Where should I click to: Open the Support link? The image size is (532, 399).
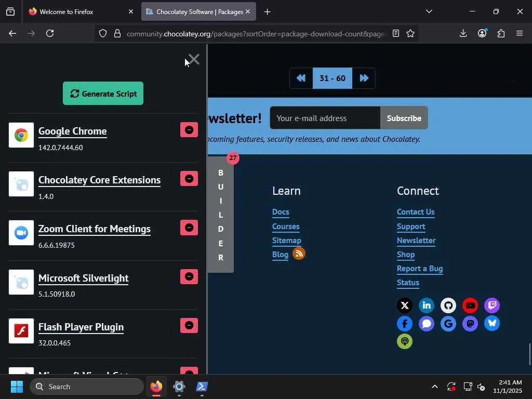(411, 227)
